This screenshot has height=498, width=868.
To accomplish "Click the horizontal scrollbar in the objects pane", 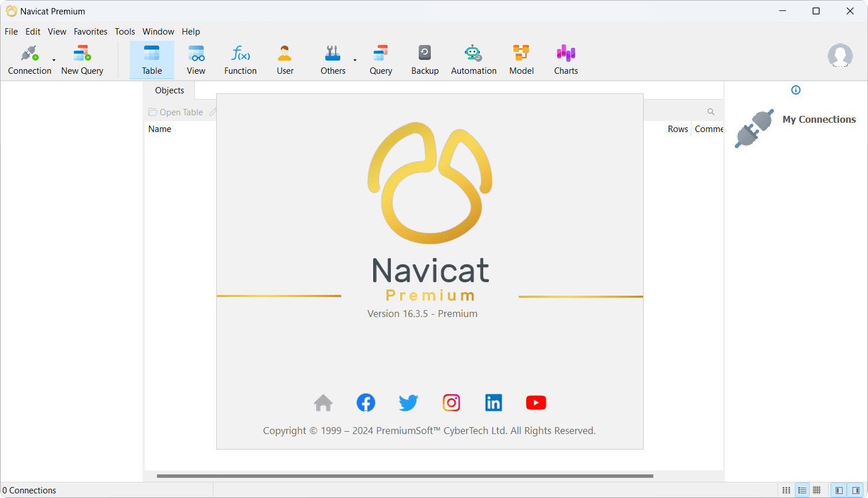I will pos(405,476).
